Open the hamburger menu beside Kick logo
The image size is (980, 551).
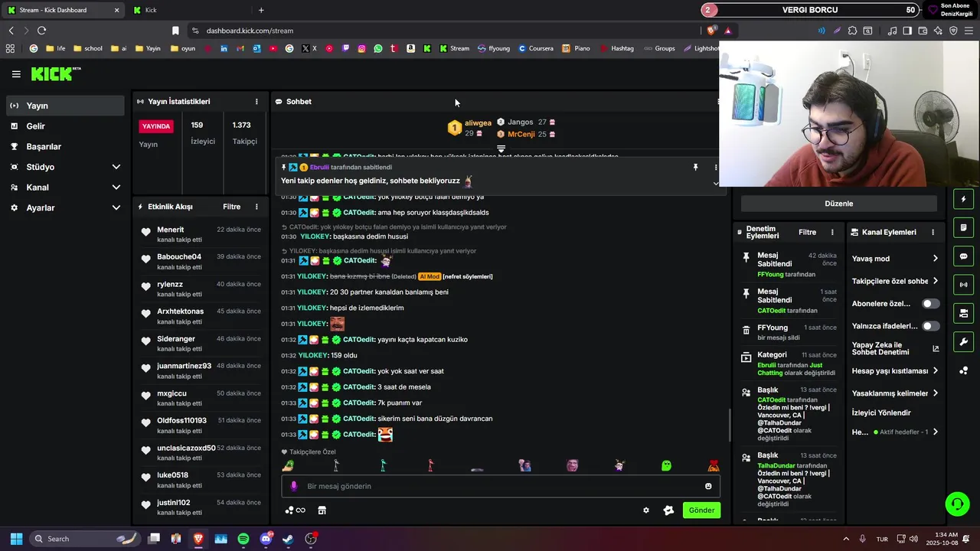16,74
